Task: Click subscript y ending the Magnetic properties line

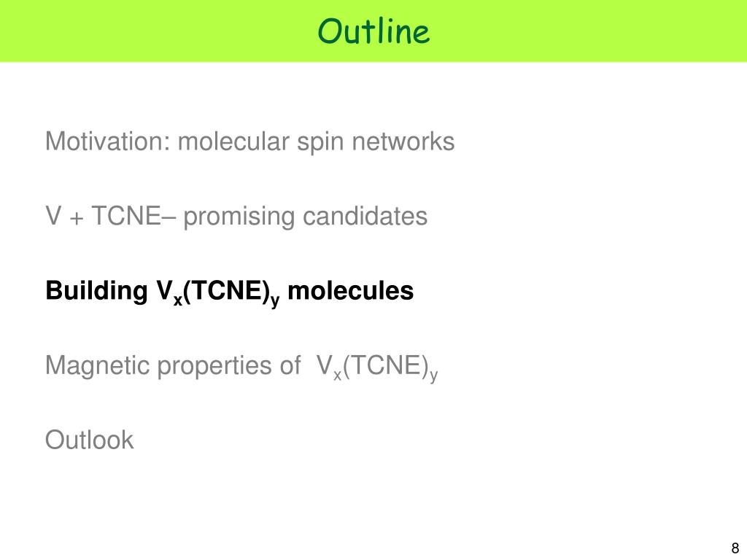Action: pyautogui.click(x=433, y=376)
